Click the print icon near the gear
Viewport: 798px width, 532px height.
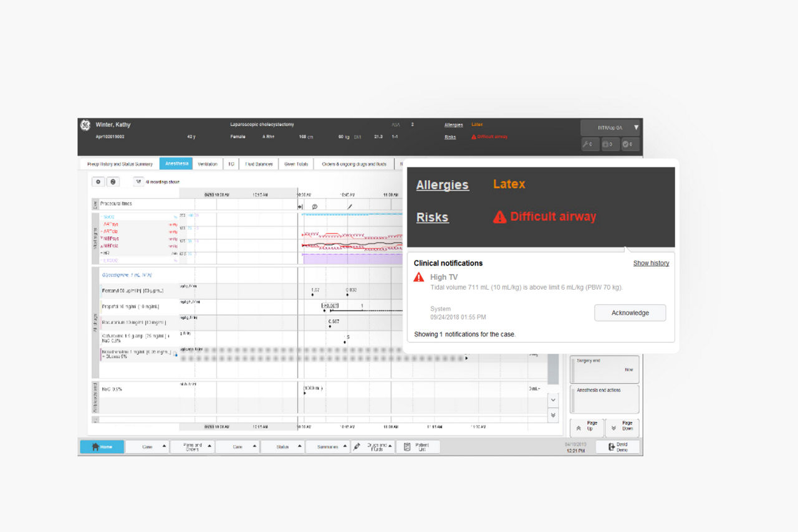[x=113, y=181]
